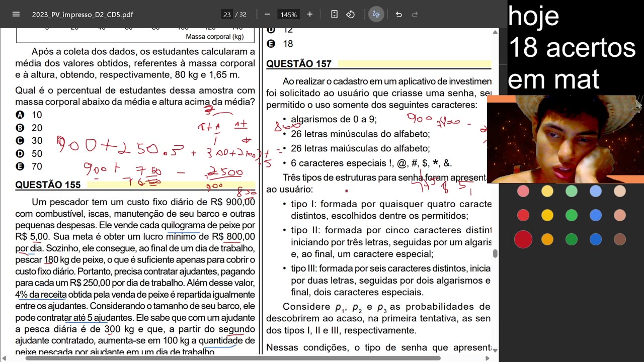Click the bullet '26 letras minúsculas do alfabeto'
The height and width of the screenshot is (362, 644).
[360, 134]
